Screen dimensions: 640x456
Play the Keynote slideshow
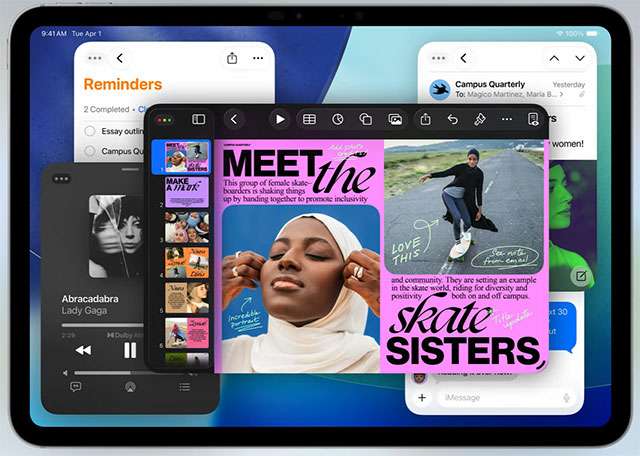click(280, 119)
